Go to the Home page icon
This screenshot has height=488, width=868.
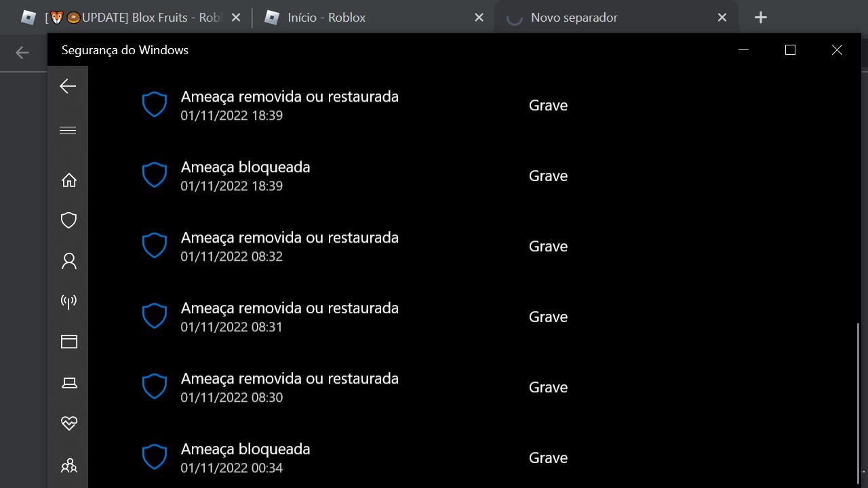68,180
